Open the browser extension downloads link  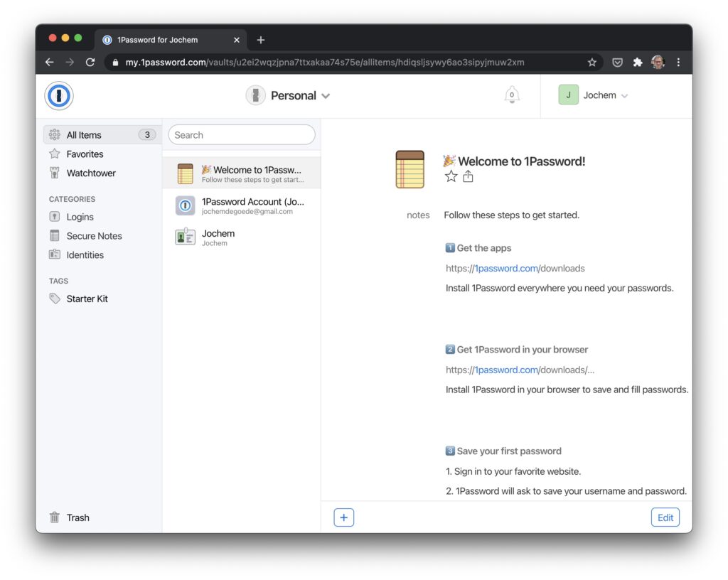pos(520,370)
